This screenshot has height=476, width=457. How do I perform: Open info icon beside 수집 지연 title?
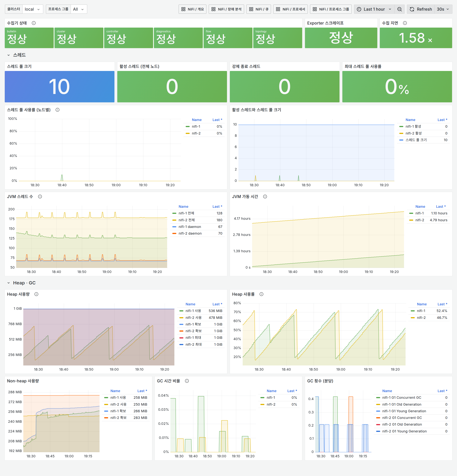pos(405,23)
